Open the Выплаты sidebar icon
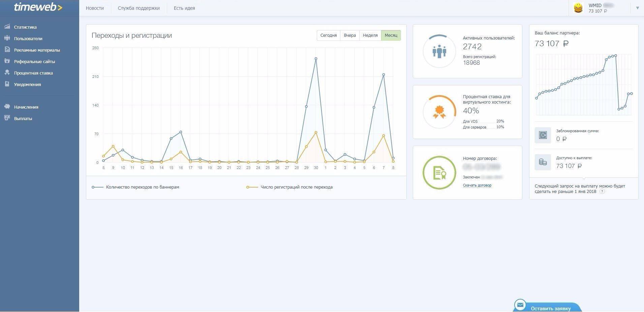Screen dimensions: 644x312 7,118
